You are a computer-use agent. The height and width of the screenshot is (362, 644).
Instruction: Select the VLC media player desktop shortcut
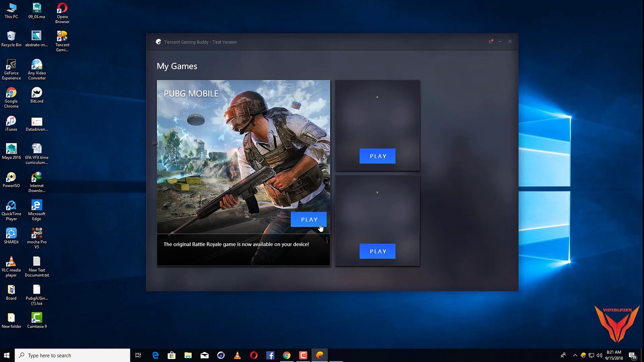(x=11, y=266)
